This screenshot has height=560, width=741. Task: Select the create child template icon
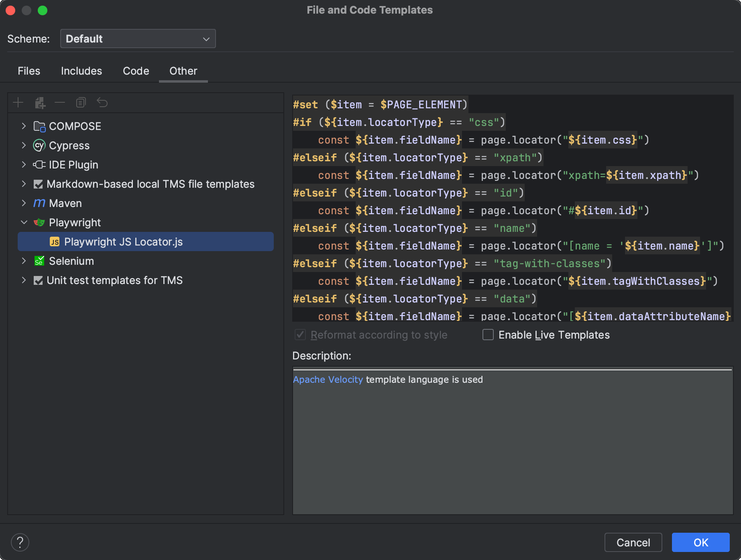tap(40, 102)
